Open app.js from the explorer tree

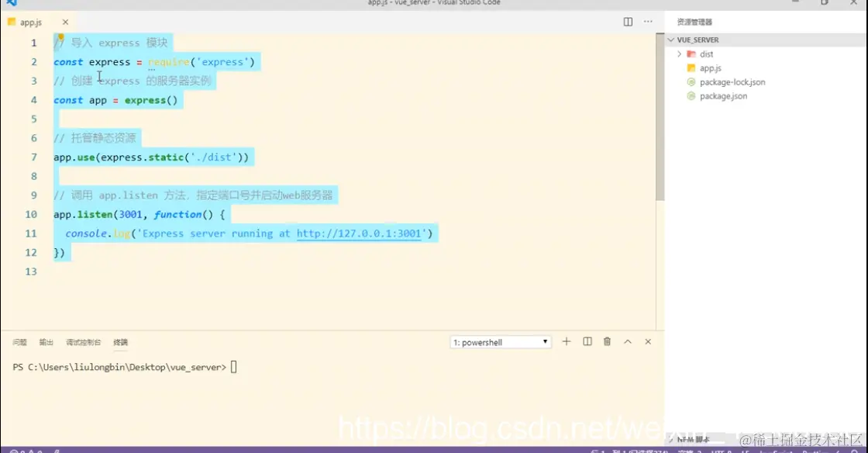(710, 68)
